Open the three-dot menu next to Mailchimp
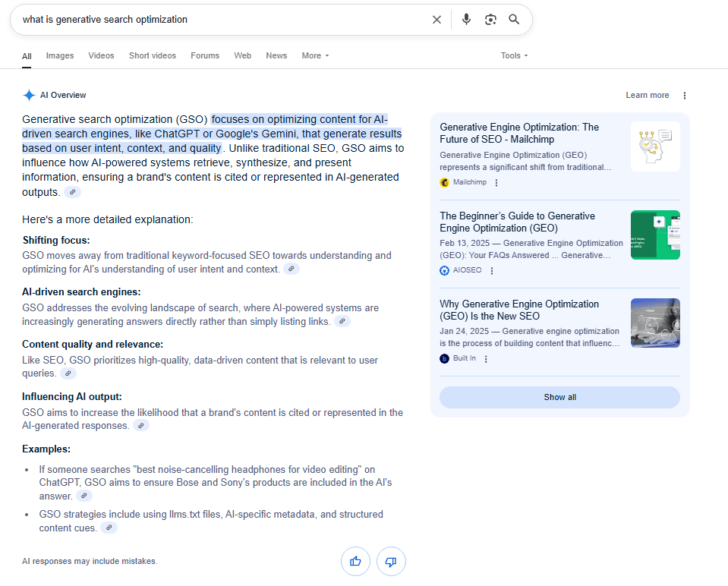Image resolution: width=728 pixels, height=586 pixels. click(496, 182)
